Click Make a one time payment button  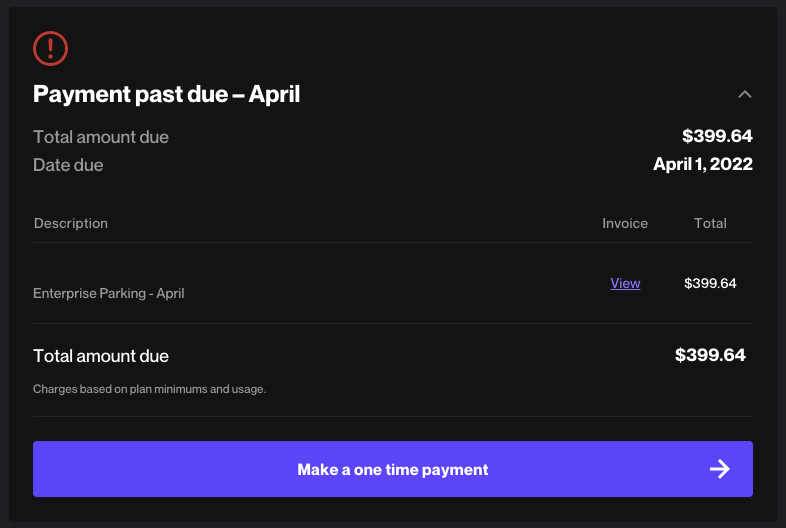[392, 469]
